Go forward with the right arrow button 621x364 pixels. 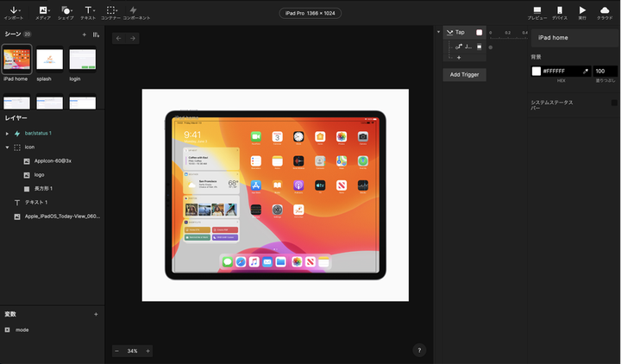(133, 39)
